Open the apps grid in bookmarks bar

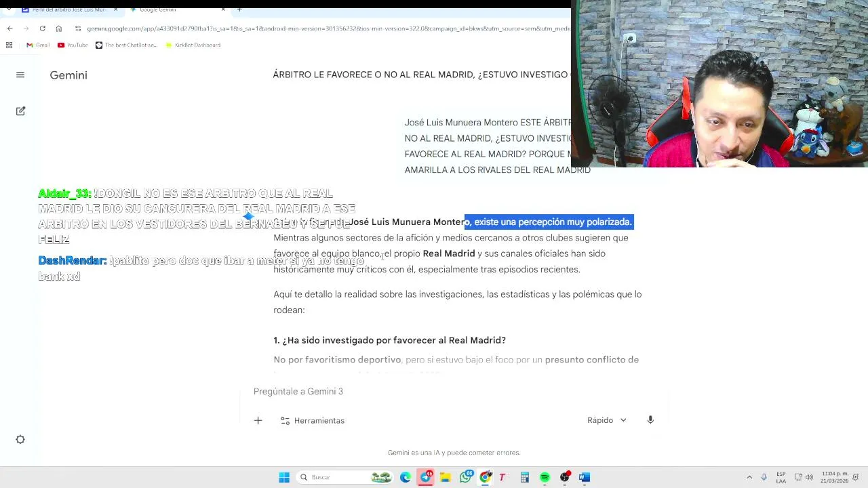point(9,45)
